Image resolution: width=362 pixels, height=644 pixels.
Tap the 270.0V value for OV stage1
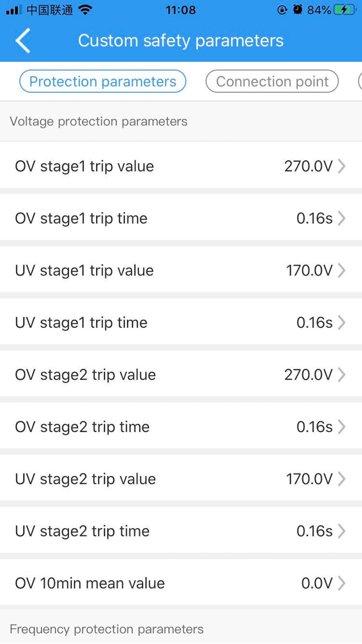pyautogui.click(x=308, y=166)
